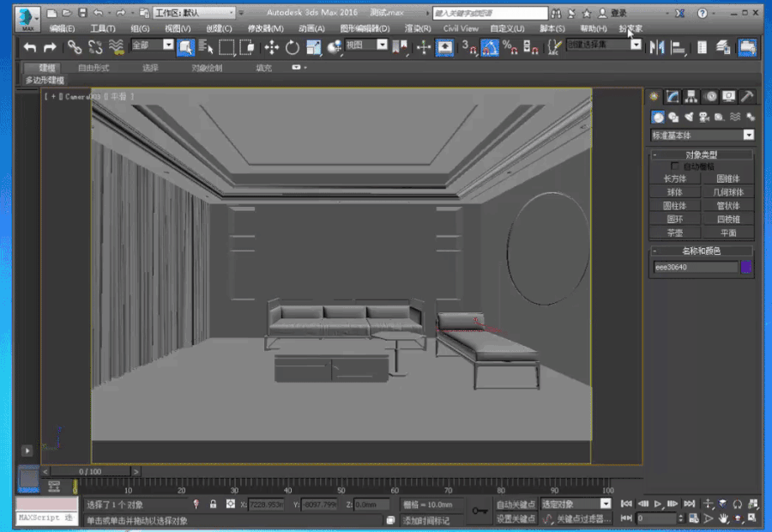Switch to the Motion command panel
The height and width of the screenshot is (532, 772).
(710, 97)
